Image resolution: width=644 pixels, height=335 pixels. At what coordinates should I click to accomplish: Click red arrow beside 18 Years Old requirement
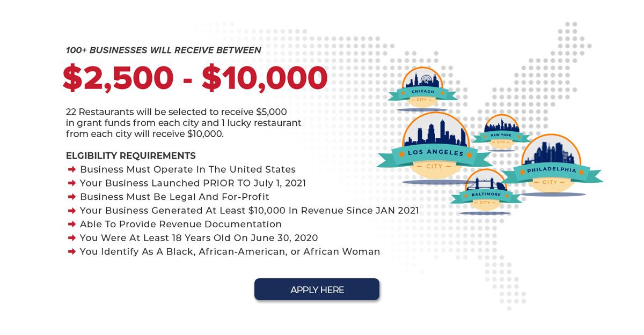tap(71, 238)
